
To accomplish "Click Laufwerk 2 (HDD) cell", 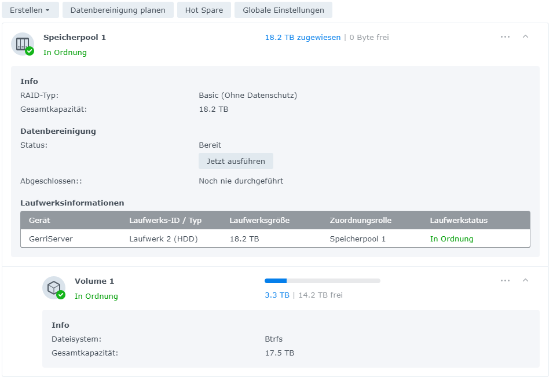I will tap(163, 239).
